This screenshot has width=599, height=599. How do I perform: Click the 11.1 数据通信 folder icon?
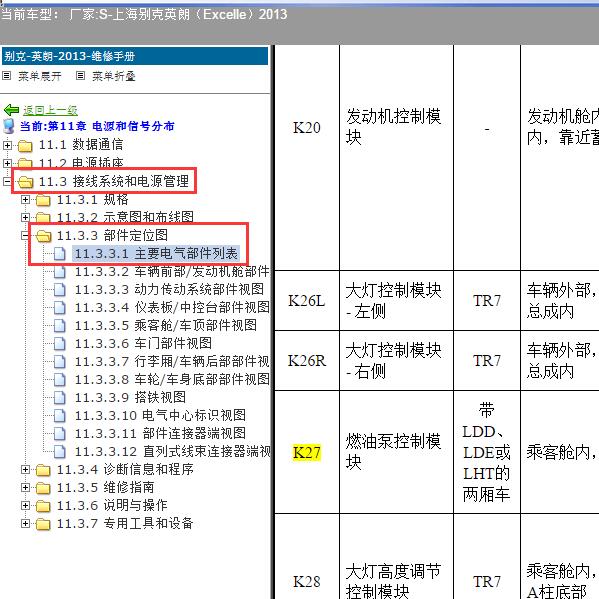click(25, 146)
